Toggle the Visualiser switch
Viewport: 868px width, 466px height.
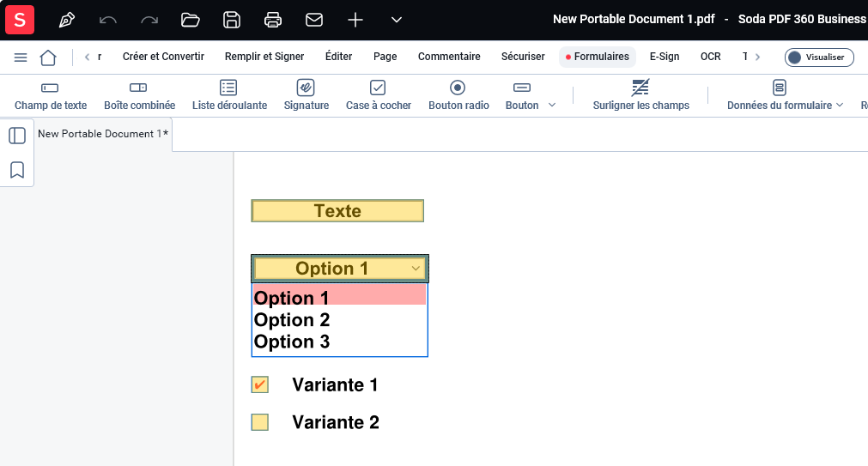[x=819, y=57]
